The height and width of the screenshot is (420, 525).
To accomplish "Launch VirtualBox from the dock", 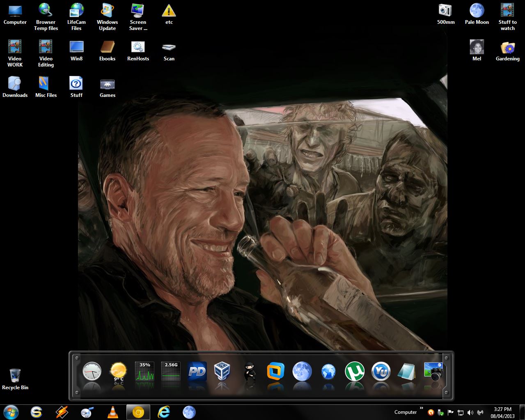I will pyautogui.click(x=222, y=372).
